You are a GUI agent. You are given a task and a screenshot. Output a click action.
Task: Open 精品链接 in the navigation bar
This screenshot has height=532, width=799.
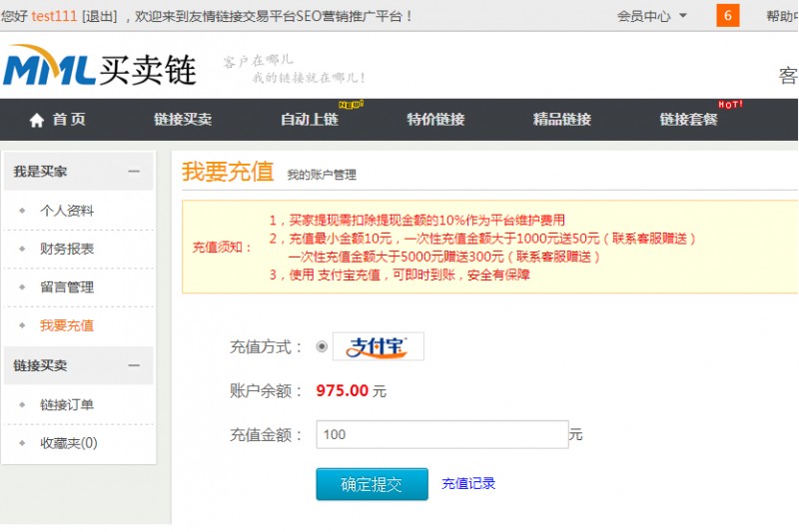562,120
